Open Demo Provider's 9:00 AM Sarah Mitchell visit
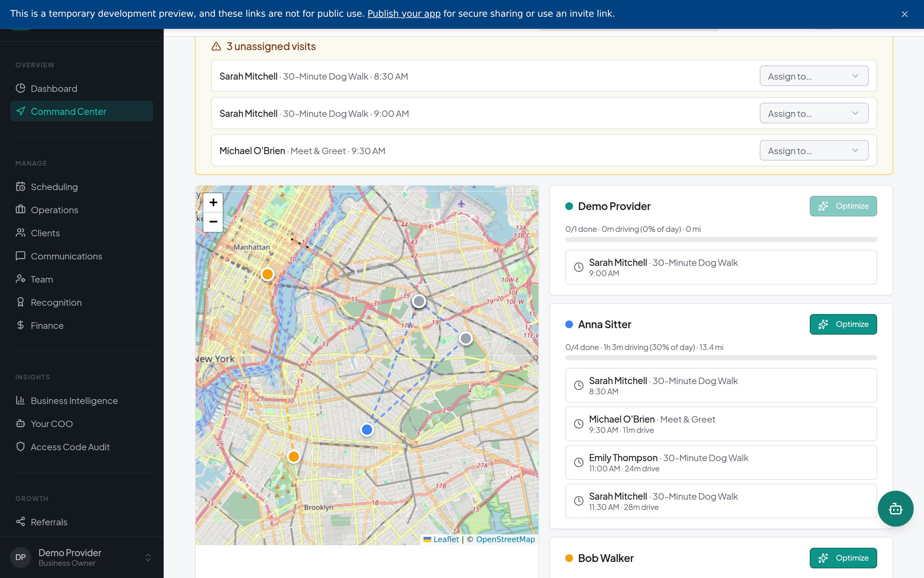Screen dimensions: 924x578 [721, 267]
